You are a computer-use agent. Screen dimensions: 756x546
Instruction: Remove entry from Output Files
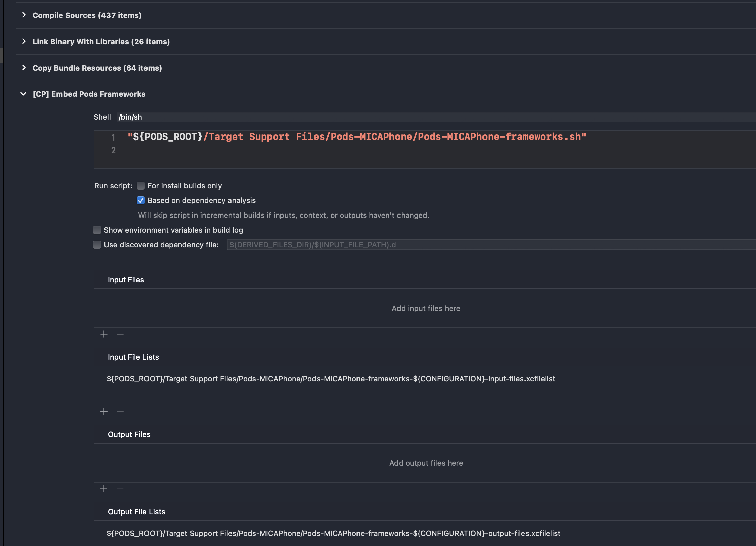(120, 489)
